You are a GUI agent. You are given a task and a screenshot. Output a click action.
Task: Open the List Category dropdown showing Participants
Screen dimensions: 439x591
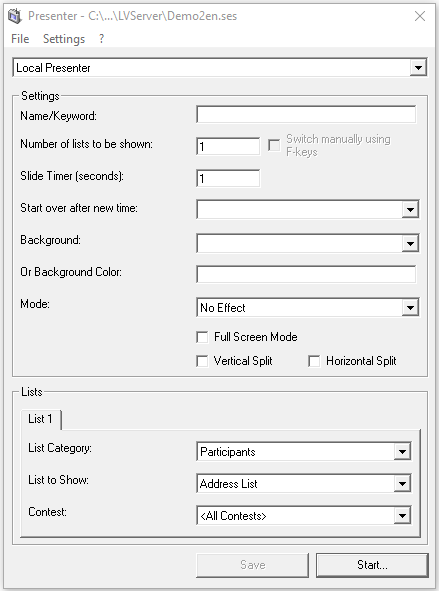pos(304,452)
